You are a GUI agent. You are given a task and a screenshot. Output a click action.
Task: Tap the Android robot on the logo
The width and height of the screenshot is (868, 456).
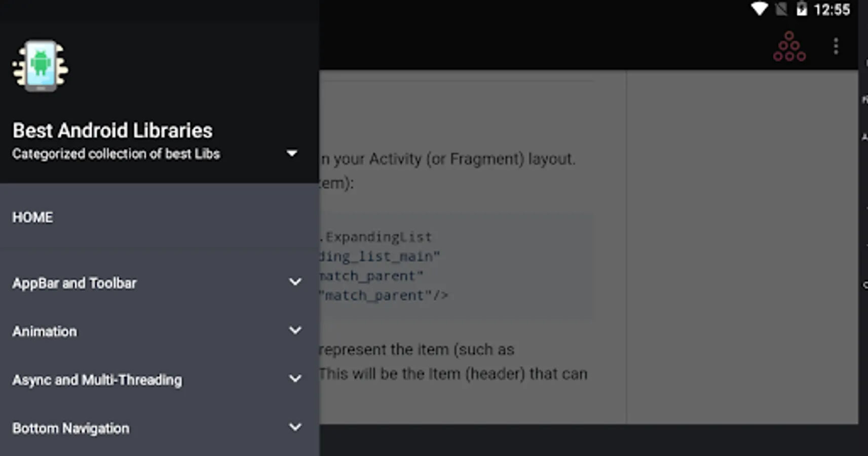click(x=41, y=65)
